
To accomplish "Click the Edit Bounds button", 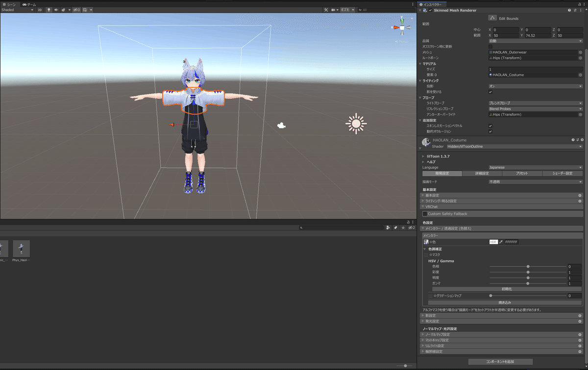I will tap(493, 18).
